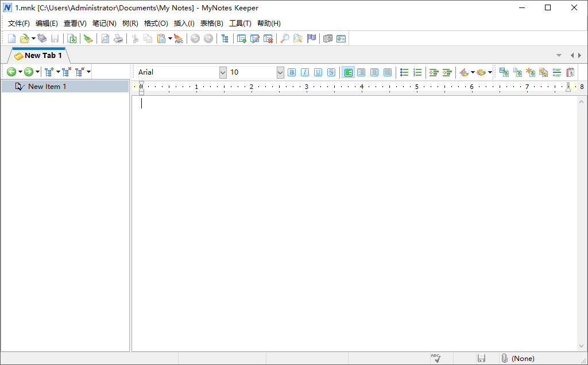Click the insert hyperlink icon
Viewport: 588px width, 365px height.
(543, 72)
